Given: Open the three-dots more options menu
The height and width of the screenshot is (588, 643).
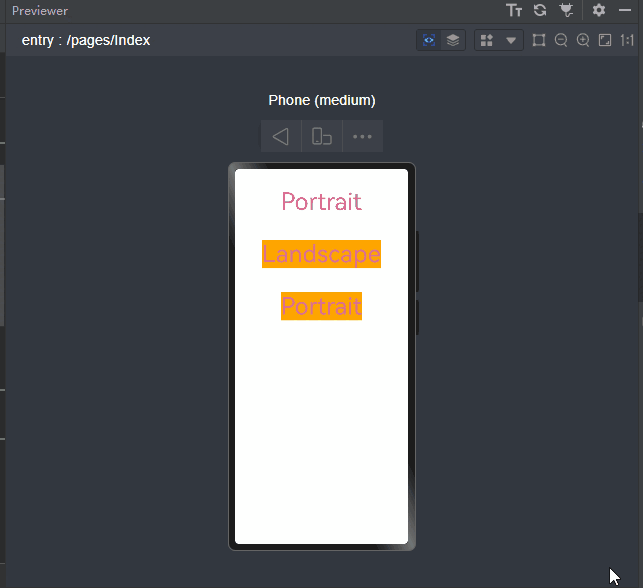Looking at the screenshot, I should pos(362,136).
